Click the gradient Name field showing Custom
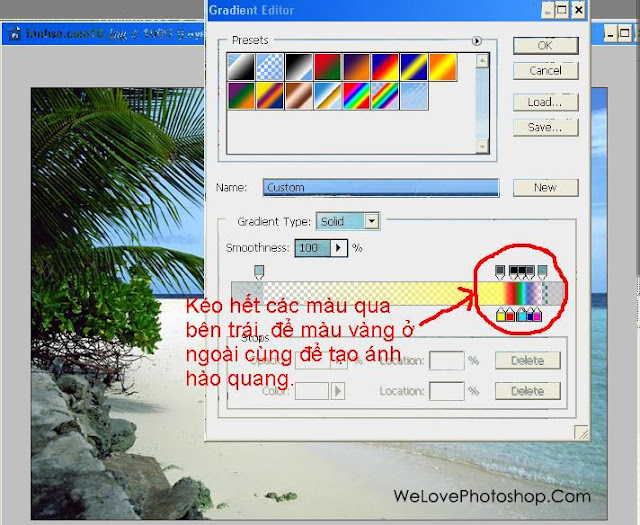The image size is (640, 525). pyautogui.click(x=381, y=187)
